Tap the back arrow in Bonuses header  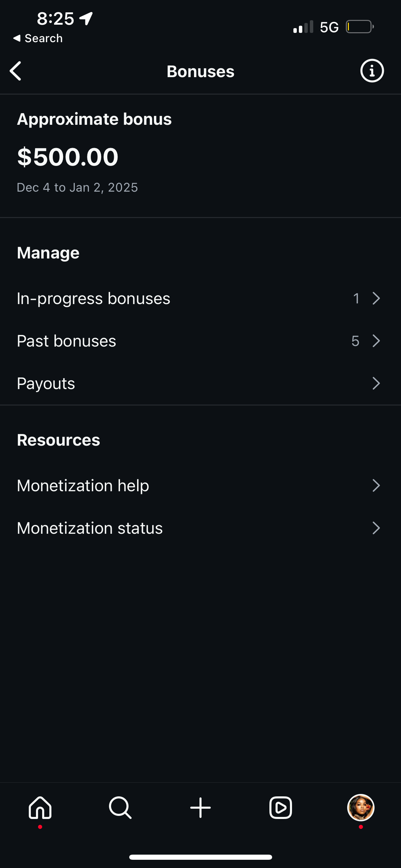coord(16,71)
